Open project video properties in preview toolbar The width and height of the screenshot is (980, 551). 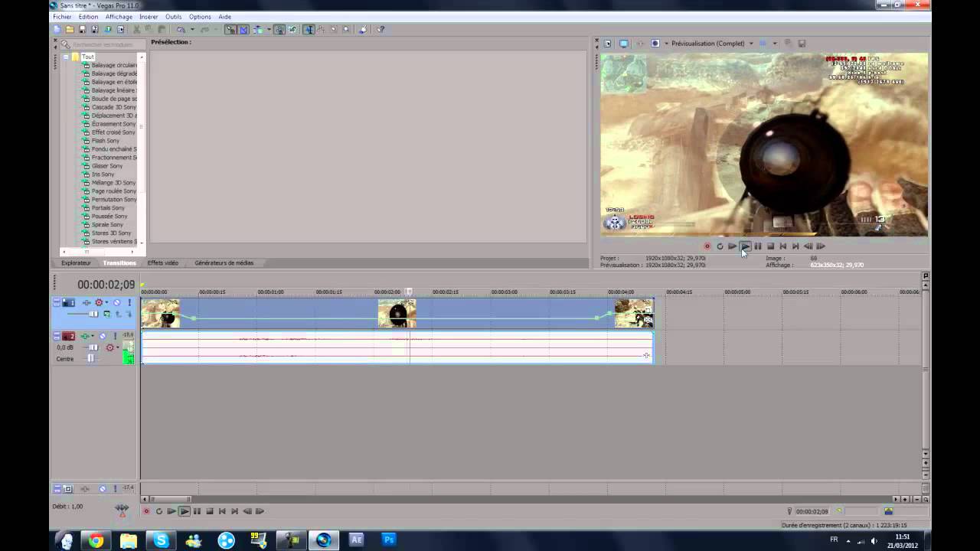608,44
